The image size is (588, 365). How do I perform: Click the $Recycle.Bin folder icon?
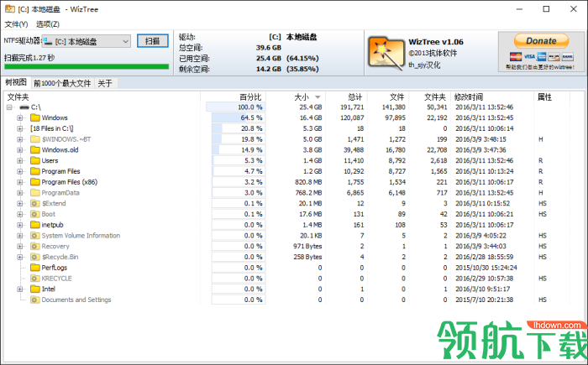point(35,257)
